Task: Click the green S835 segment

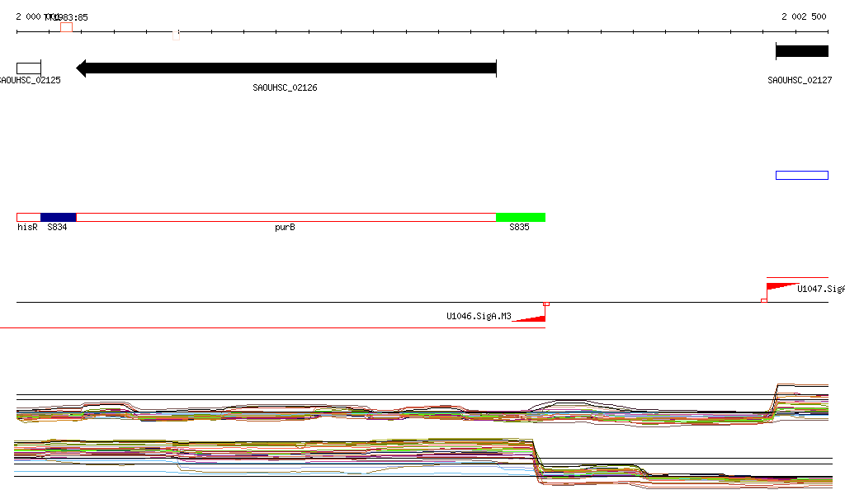Action: [520, 217]
